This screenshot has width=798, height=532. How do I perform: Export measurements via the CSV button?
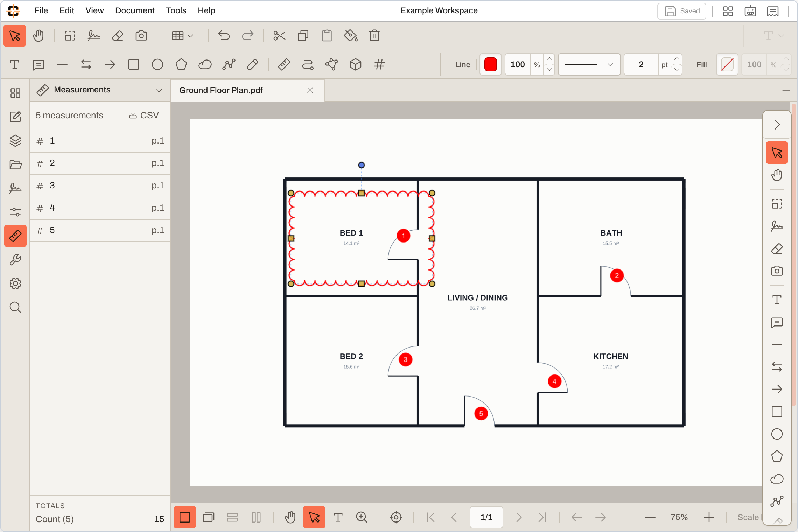[x=144, y=115]
